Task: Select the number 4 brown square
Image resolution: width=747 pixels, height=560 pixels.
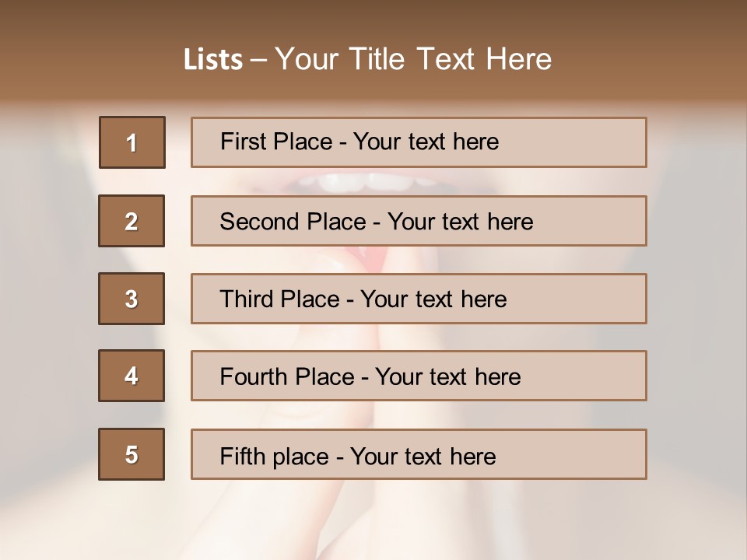Action: coord(132,376)
